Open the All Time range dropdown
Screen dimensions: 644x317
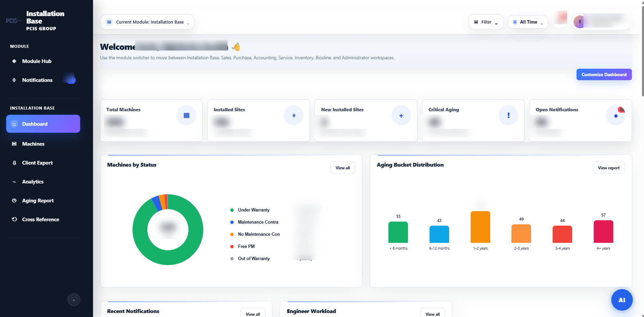528,22
